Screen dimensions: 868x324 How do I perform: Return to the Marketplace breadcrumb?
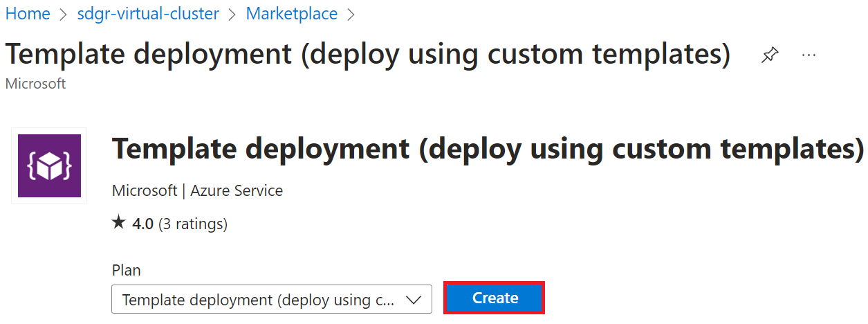[x=292, y=14]
